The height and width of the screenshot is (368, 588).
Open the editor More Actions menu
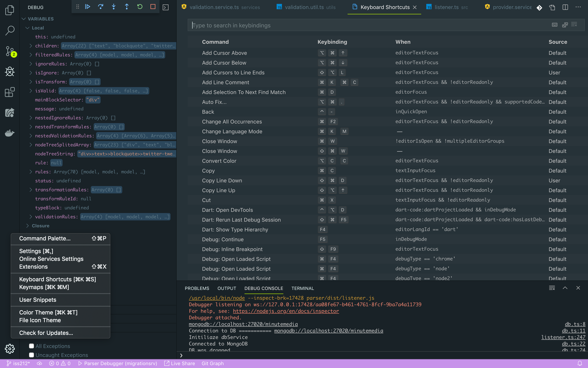(578, 7)
